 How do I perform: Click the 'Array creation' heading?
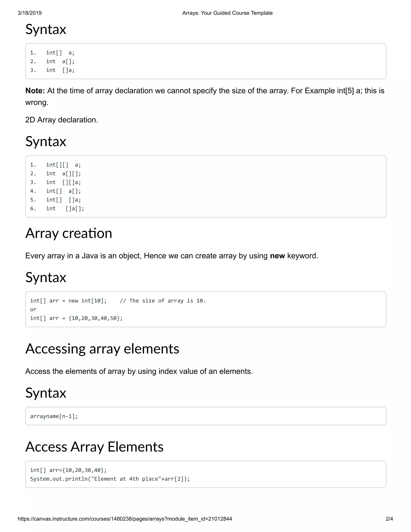point(69,233)
